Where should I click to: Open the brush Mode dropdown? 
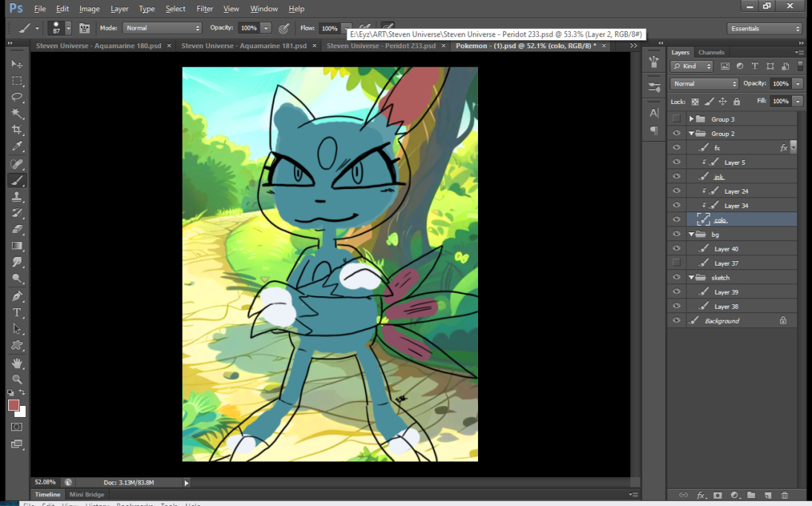(162, 28)
